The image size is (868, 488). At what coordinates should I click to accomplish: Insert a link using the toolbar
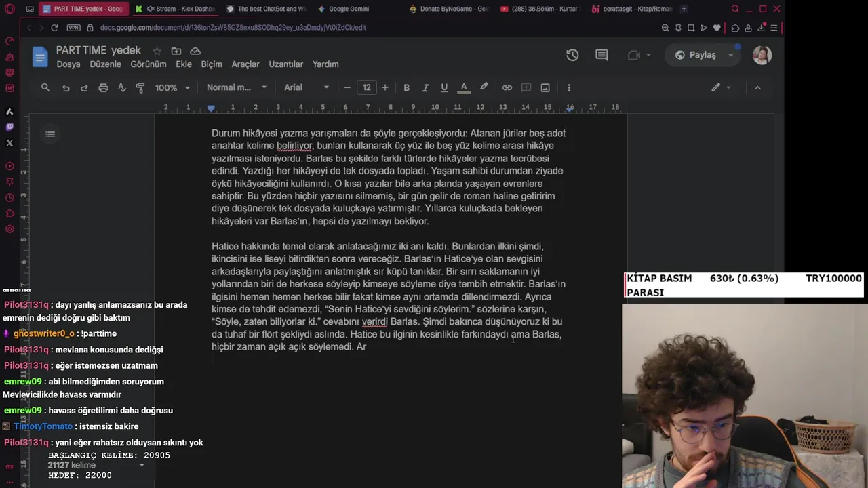point(507,87)
